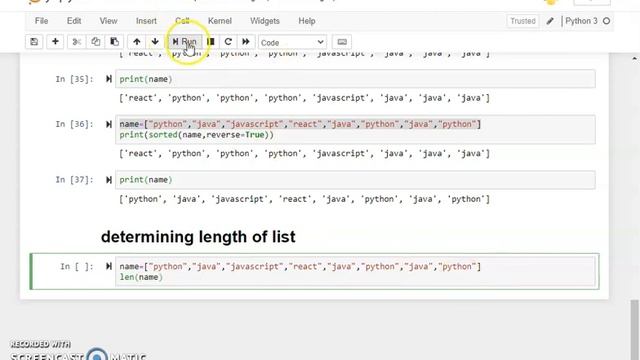Run the selected cell
640x360 pixels.
pos(184,42)
